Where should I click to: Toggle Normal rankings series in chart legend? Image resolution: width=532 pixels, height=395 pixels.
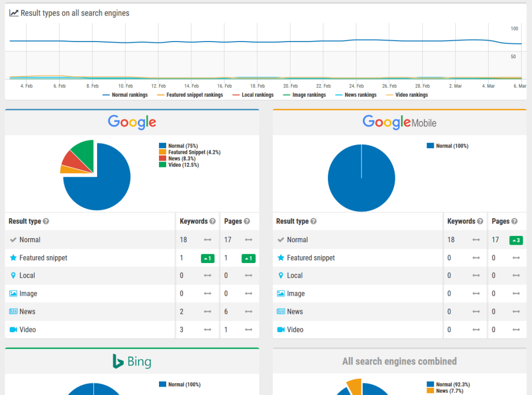125,95
